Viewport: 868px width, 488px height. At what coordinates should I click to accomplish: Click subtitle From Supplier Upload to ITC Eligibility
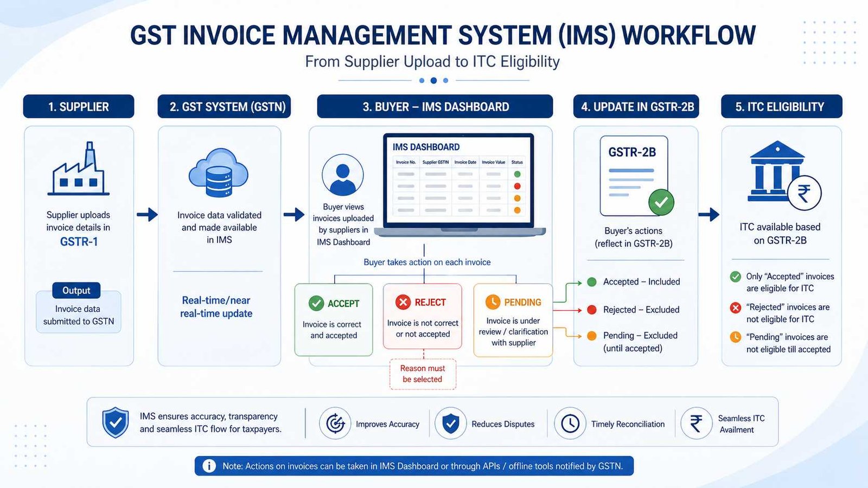tap(432, 62)
